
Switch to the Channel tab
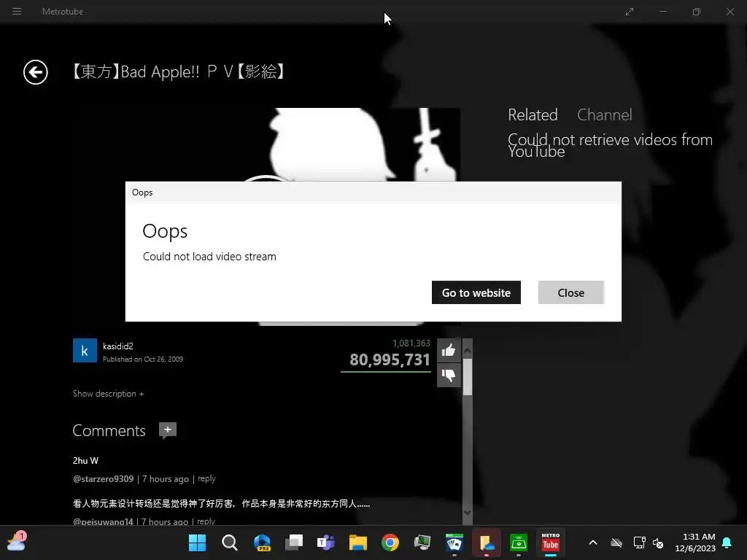[605, 114]
